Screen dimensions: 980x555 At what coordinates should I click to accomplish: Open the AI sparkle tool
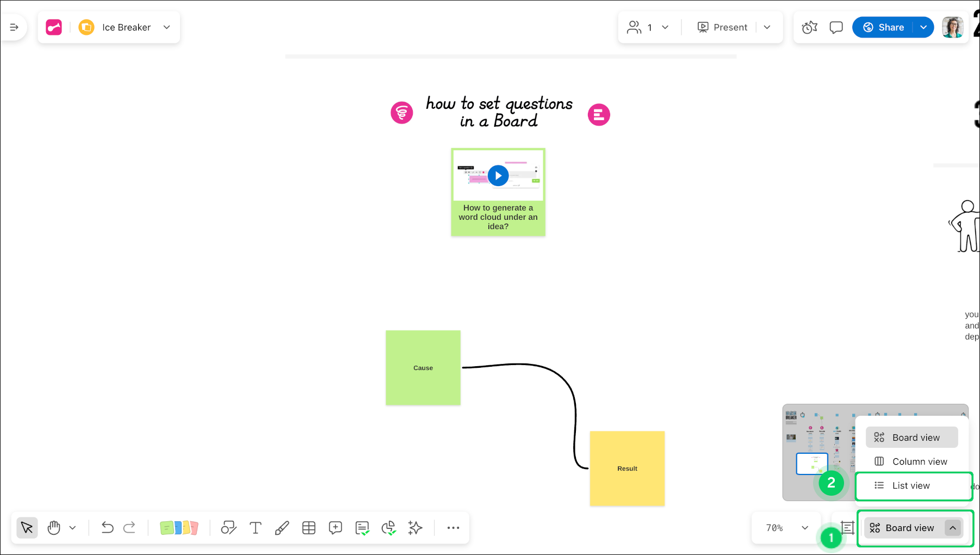(x=415, y=527)
